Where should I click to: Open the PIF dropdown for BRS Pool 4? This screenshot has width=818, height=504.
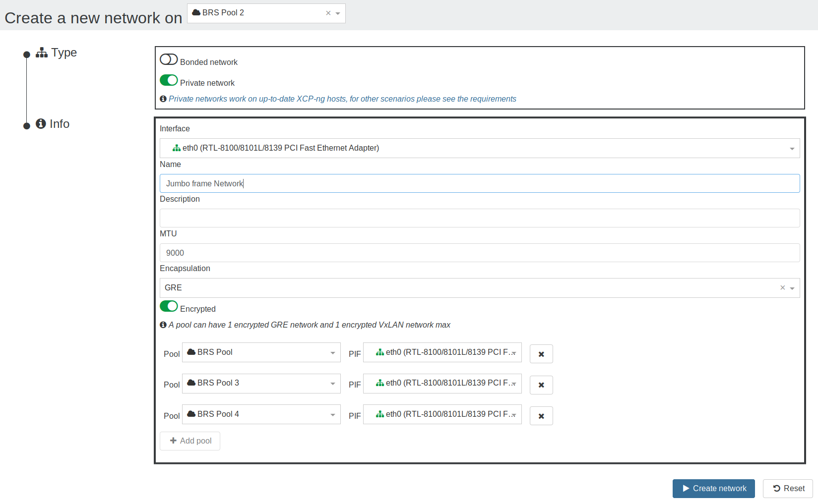(x=442, y=414)
